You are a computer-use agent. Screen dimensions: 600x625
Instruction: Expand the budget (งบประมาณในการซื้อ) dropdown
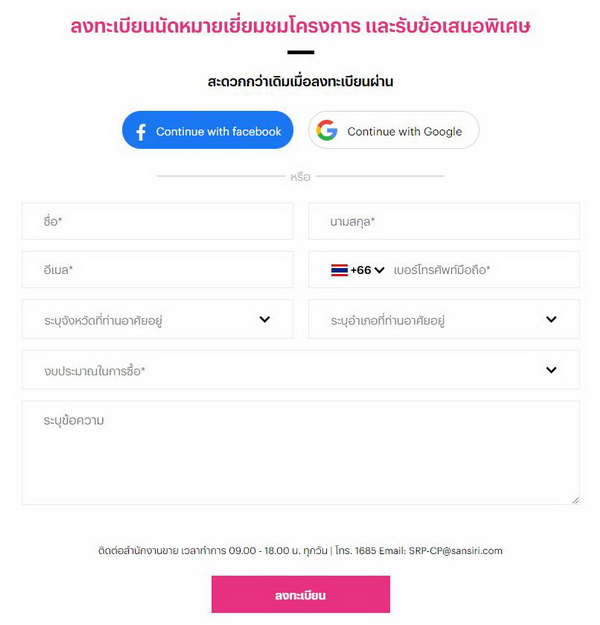point(300,370)
